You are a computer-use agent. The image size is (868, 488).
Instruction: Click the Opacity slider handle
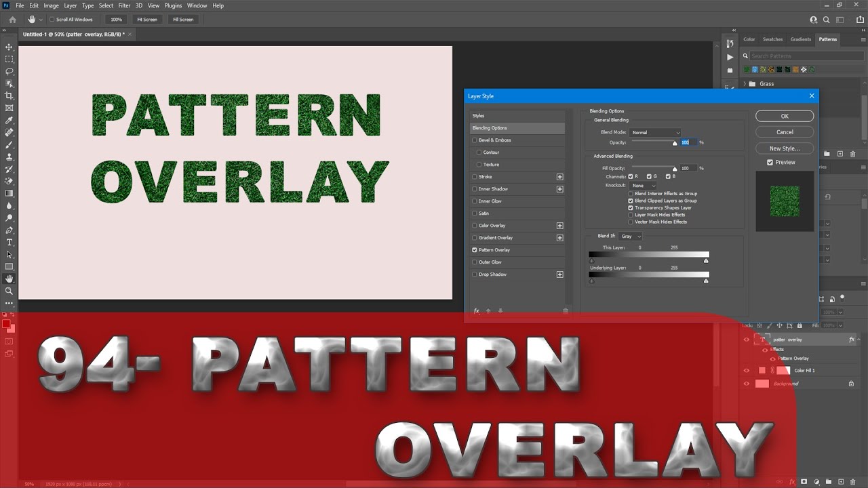point(675,144)
